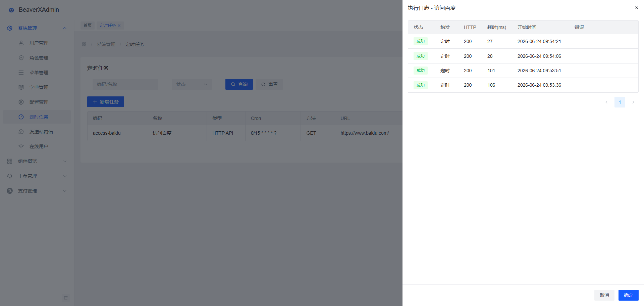
Task: Click the 确定 button
Action: click(629, 295)
